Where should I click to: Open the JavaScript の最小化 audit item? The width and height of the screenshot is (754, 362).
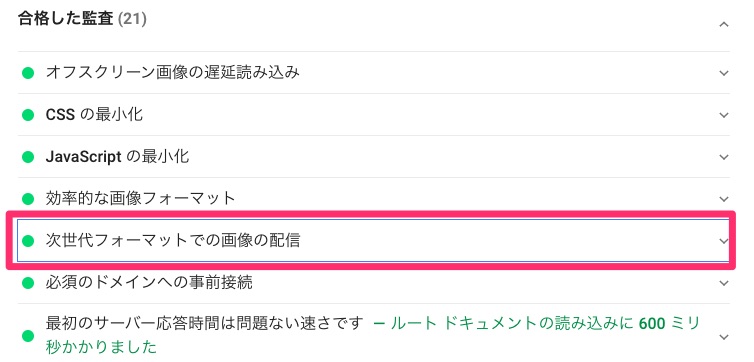374,157
